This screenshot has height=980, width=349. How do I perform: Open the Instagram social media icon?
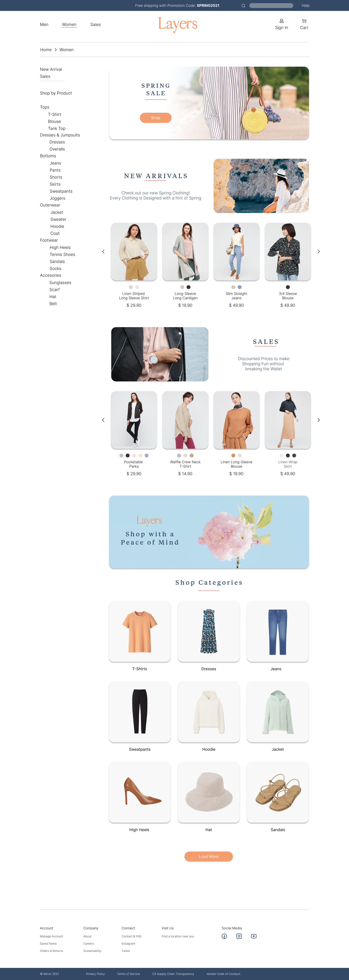click(239, 936)
